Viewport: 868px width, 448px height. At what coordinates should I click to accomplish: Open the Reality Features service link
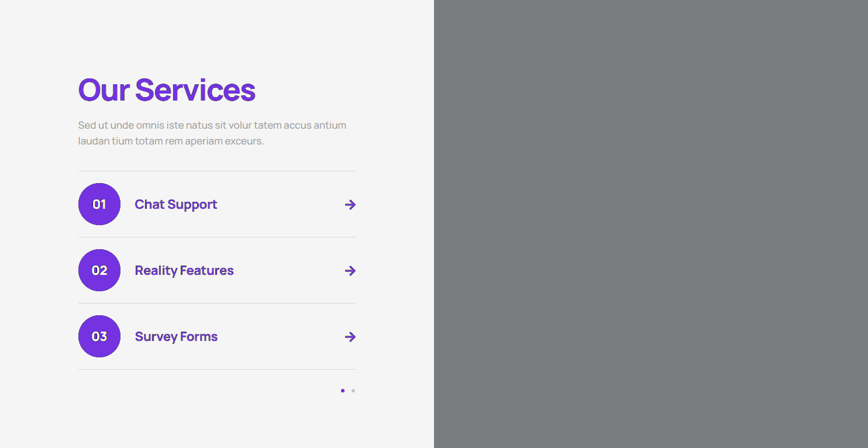184,271
